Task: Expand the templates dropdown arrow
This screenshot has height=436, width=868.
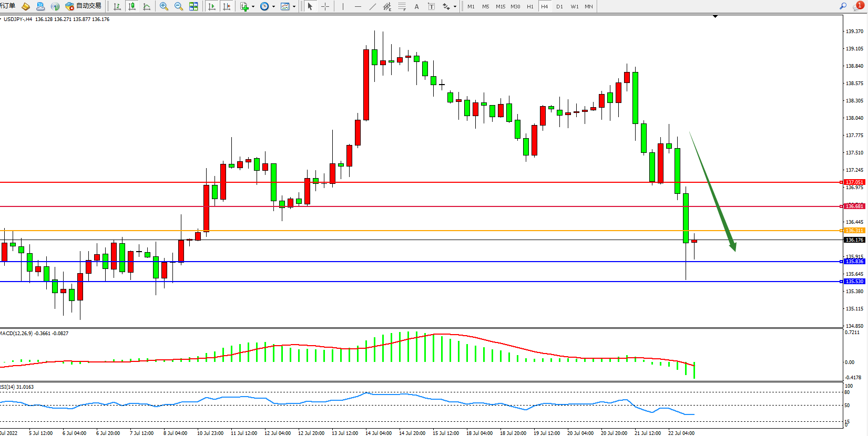Action: 294,7
